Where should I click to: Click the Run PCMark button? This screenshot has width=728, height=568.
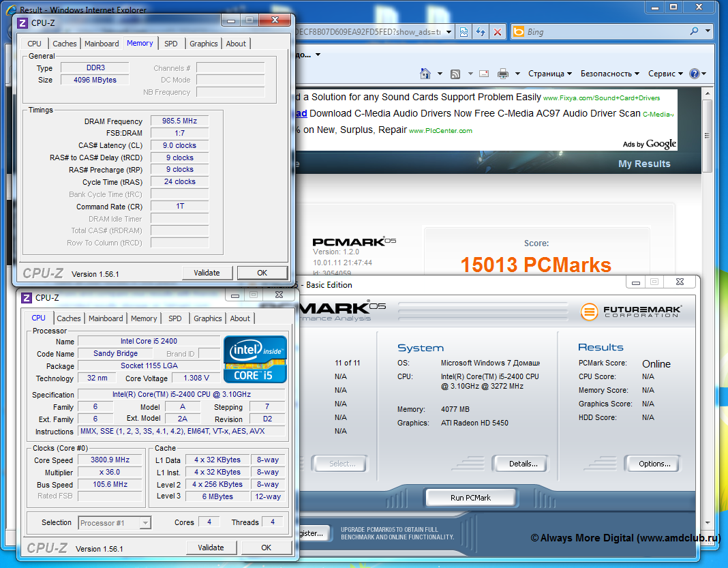470,497
